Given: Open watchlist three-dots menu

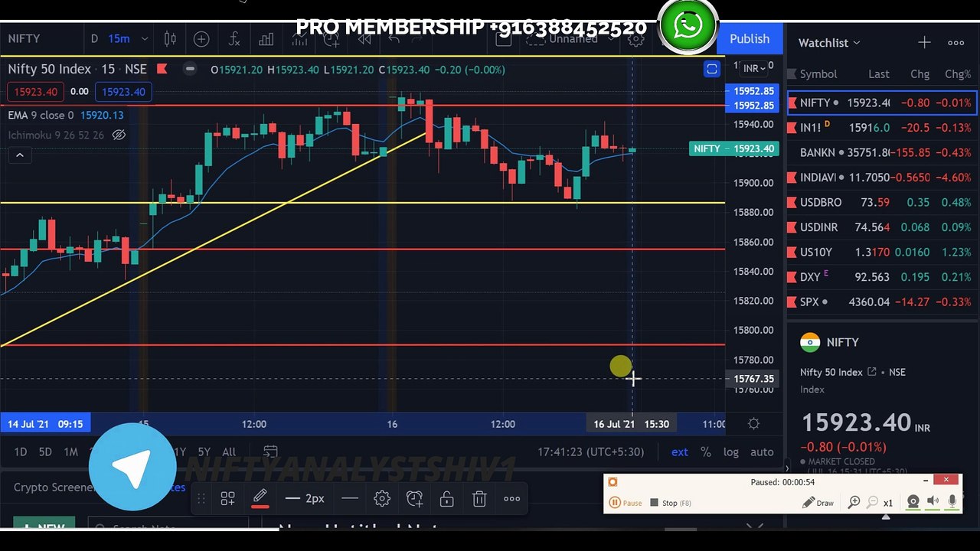Looking at the screenshot, I should pyautogui.click(x=956, y=43).
